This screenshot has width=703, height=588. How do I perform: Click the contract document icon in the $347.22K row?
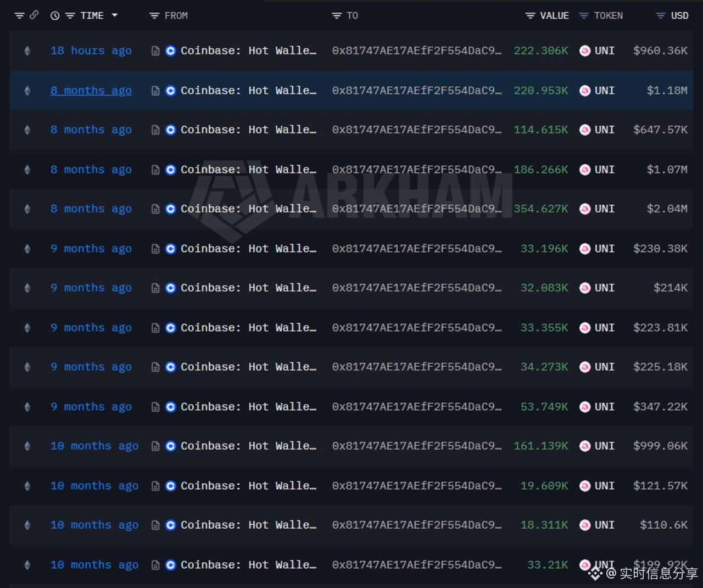pyautogui.click(x=155, y=407)
